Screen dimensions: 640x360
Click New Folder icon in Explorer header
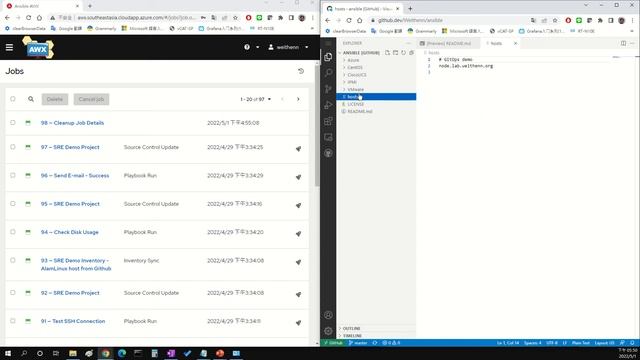pyautogui.click(x=396, y=53)
